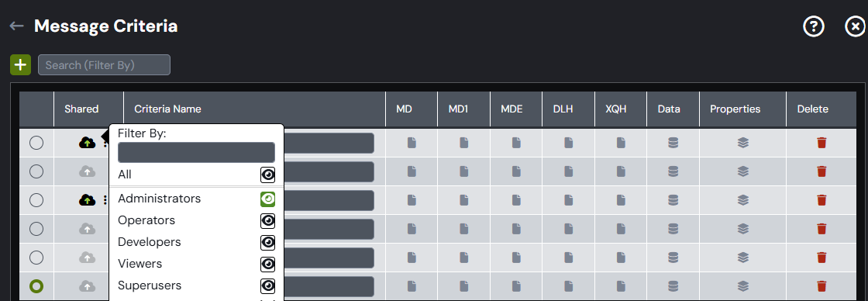
Task: Select the radio button in the second row
Action: pos(36,171)
